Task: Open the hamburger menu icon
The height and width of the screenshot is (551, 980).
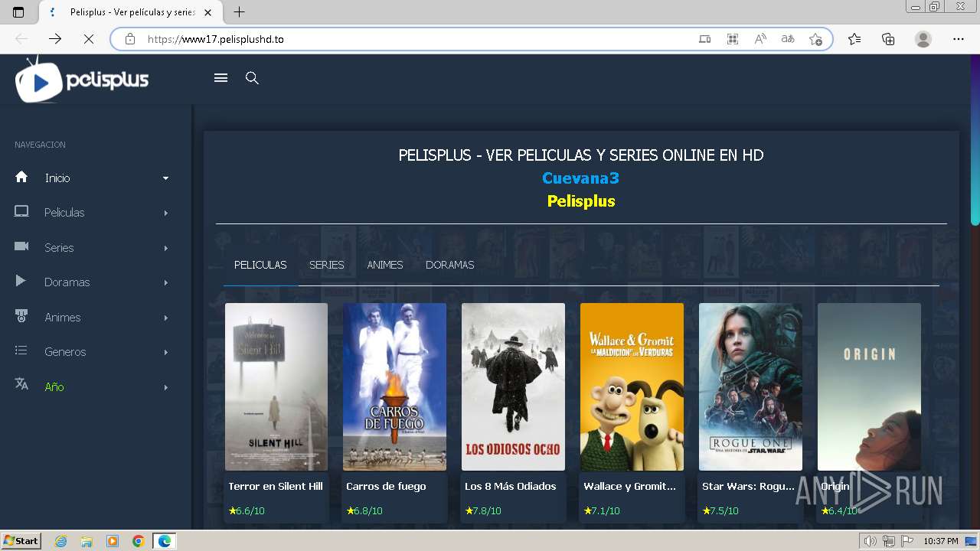Action: [220, 78]
